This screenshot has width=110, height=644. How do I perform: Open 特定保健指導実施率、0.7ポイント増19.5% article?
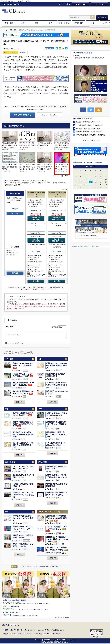pyautogui.click(x=23, y=392)
